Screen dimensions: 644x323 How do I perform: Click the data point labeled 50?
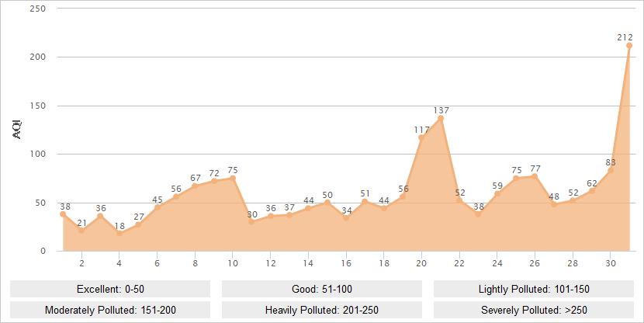pos(327,202)
